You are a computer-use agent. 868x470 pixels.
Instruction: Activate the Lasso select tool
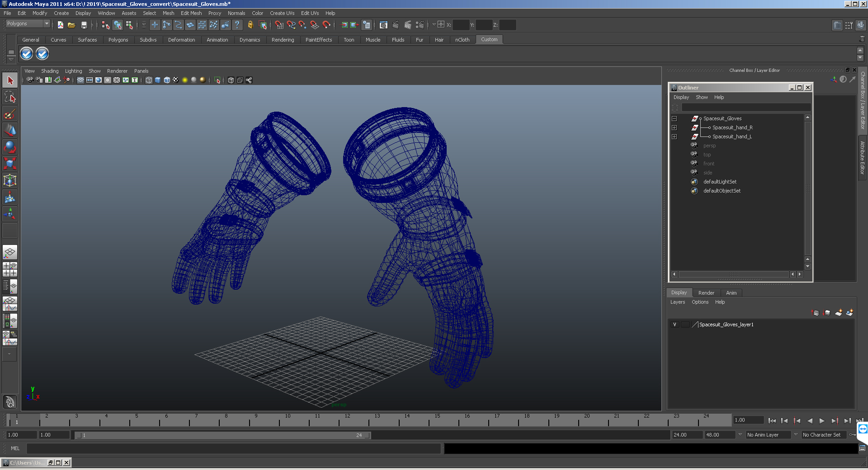[x=10, y=97]
